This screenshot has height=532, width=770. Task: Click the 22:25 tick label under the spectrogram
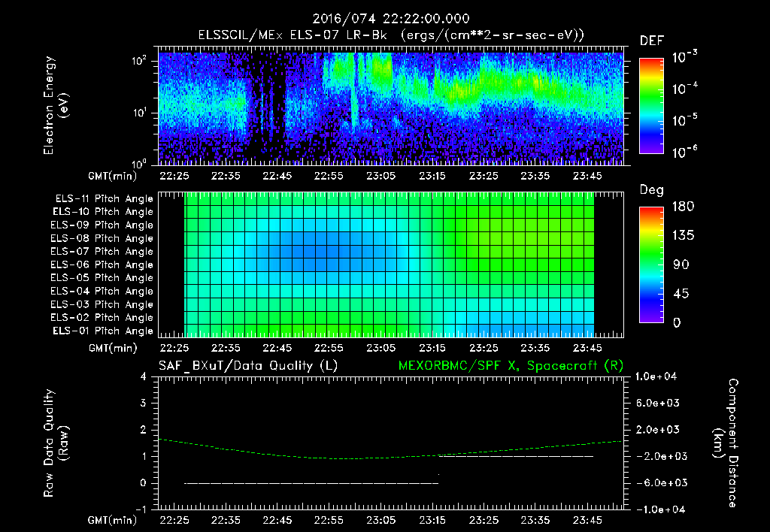point(174,176)
